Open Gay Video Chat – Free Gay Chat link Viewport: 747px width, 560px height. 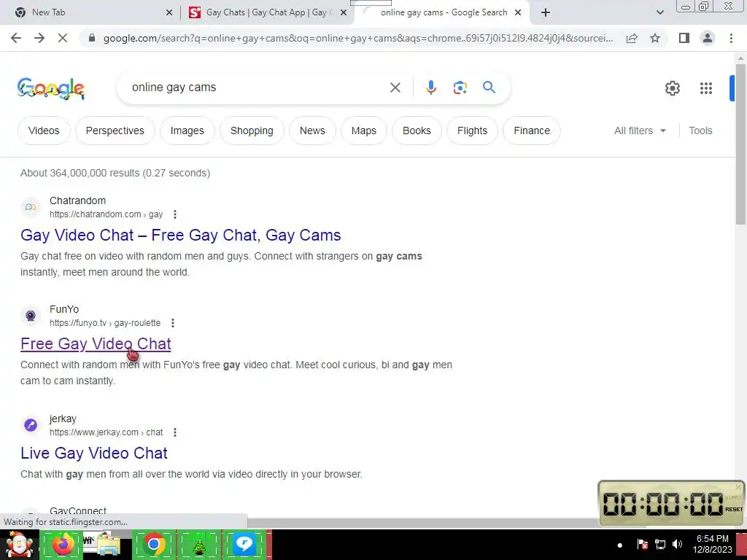click(x=181, y=236)
